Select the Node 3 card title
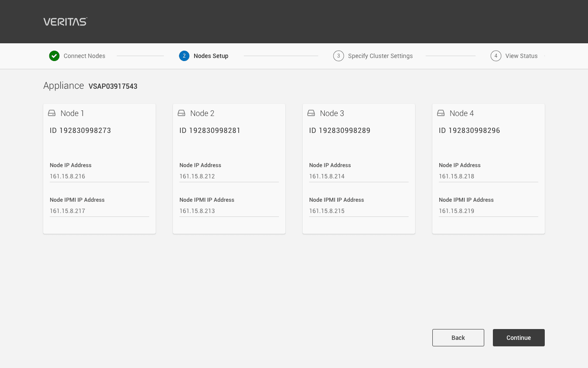 (x=332, y=113)
